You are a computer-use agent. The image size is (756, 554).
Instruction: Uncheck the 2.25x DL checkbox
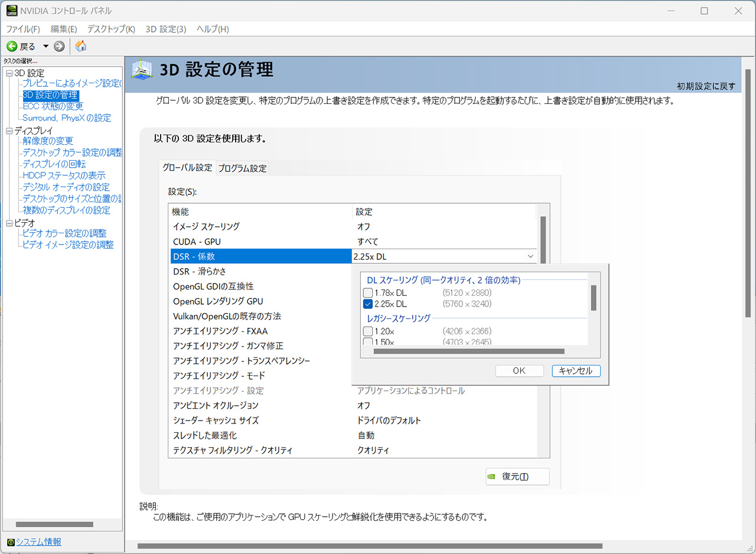pyautogui.click(x=368, y=304)
